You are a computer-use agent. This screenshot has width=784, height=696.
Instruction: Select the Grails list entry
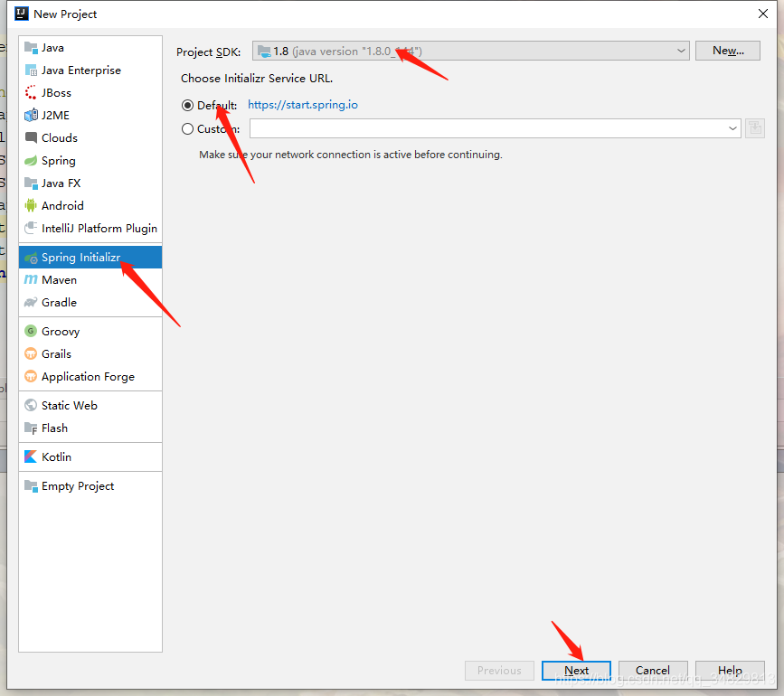click(x=90, y=353)
